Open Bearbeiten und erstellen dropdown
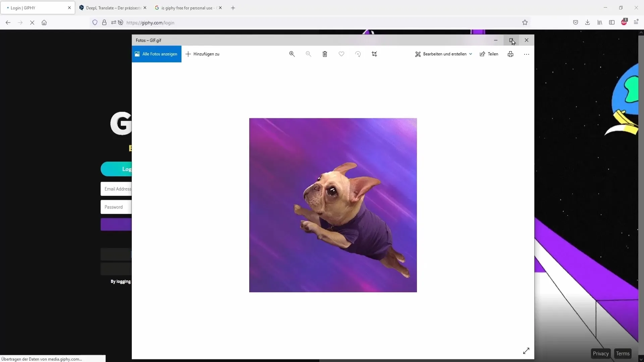The height and width of the screenshot is (362, 644). [443, 54]
